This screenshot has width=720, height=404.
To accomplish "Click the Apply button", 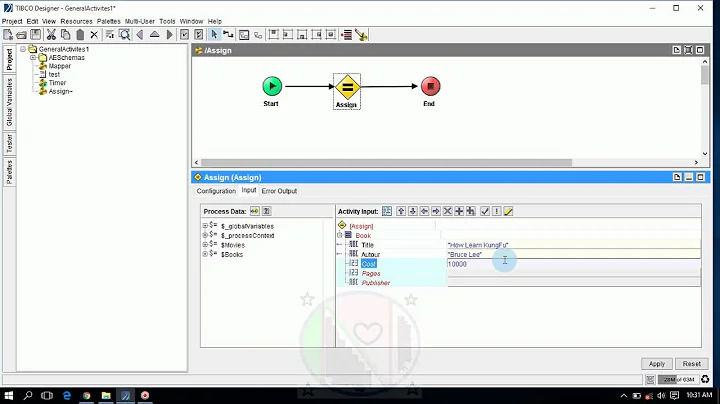I will [657, 364].
